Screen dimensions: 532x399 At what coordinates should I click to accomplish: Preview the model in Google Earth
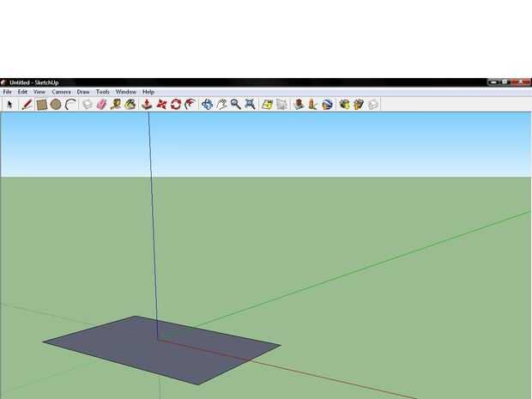point(327,104)
